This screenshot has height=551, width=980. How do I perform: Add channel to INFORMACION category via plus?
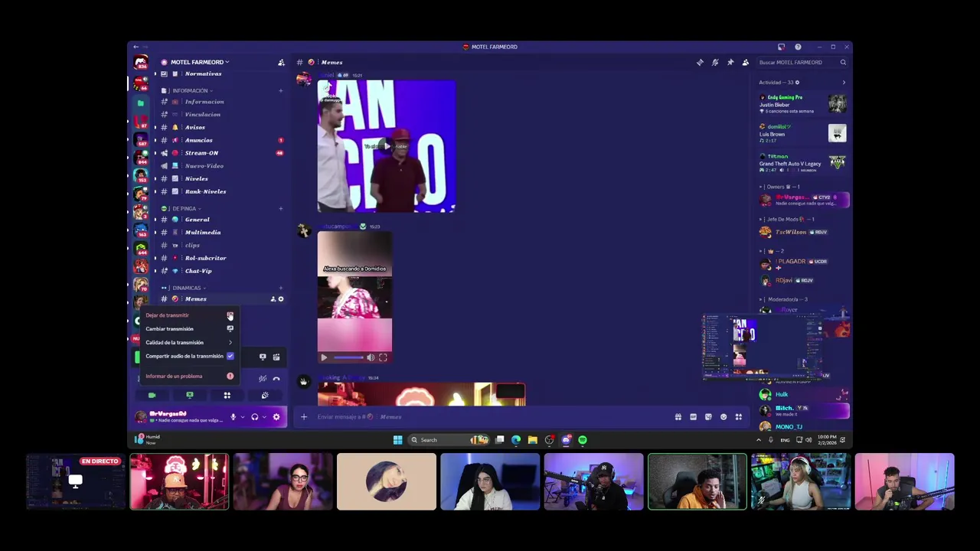pyautogui.click(x=280, y=90)
